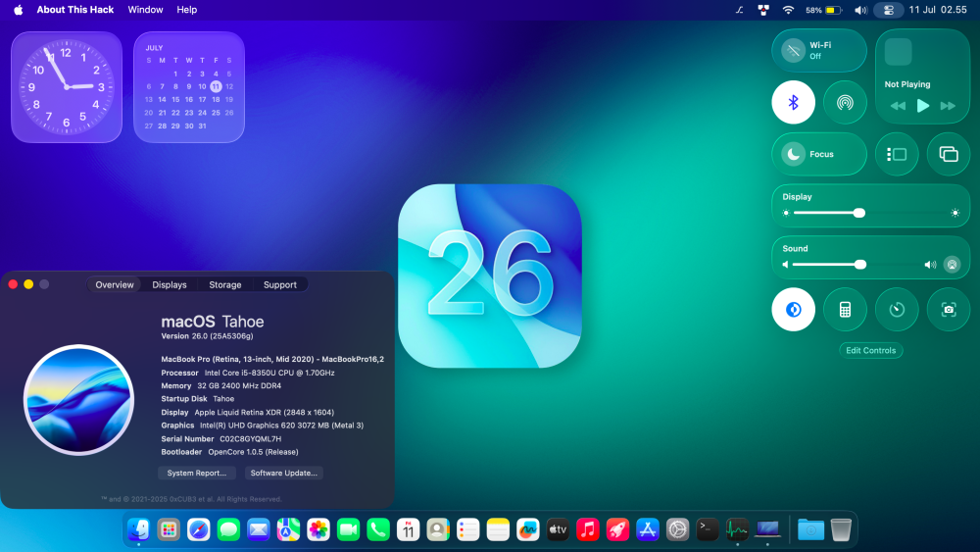Click the analog clock widget
The image size is (980, 552).
(x=67, y=87)
